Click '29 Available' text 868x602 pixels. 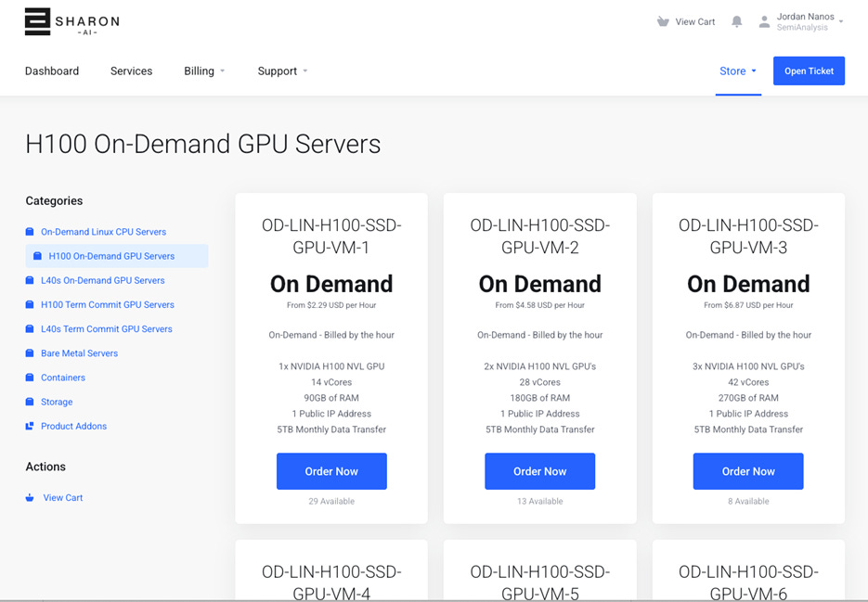click(331, 501)
